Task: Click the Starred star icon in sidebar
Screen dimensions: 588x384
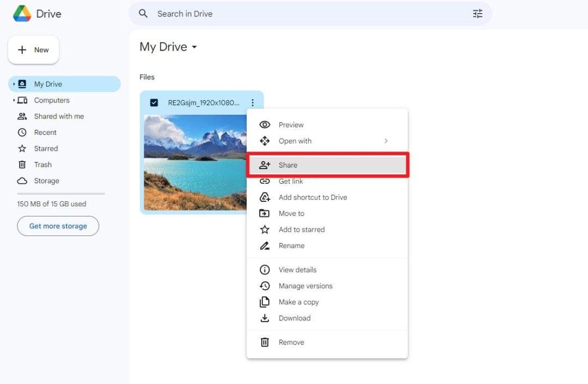Action: tap(22, 148)
